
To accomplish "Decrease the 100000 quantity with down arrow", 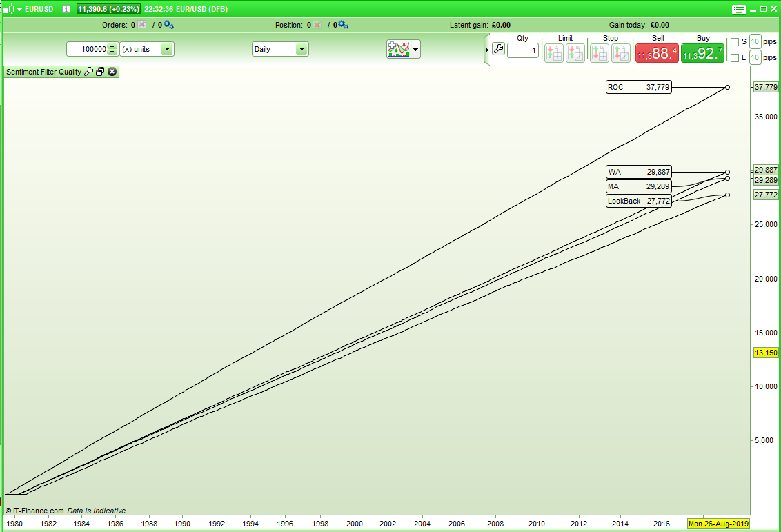I will pos(112,52).
